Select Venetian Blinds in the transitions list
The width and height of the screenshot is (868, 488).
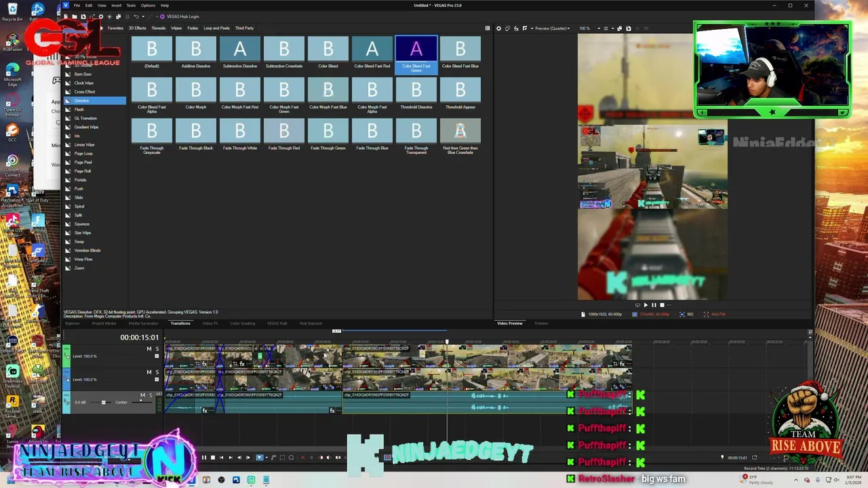point(87,250)
